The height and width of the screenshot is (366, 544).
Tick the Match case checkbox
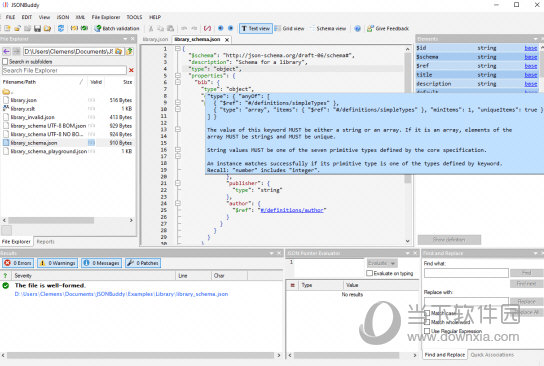[427, 313]
